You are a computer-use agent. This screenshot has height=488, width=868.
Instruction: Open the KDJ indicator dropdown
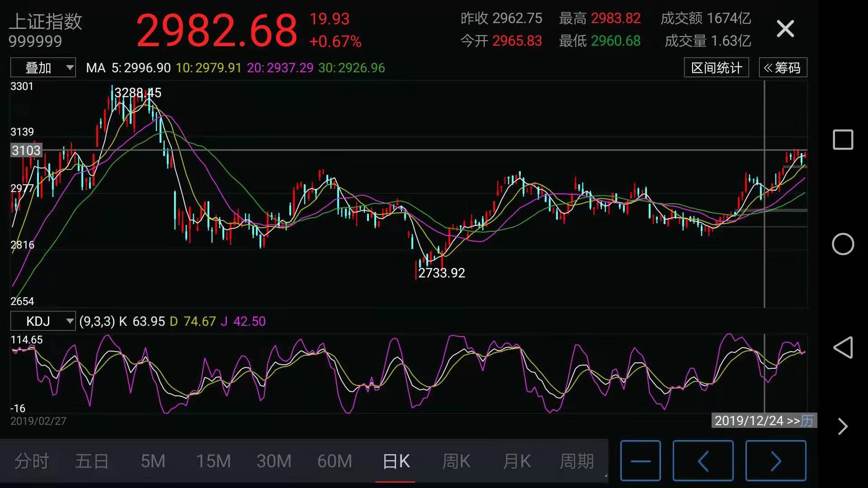tap(43, 321)
